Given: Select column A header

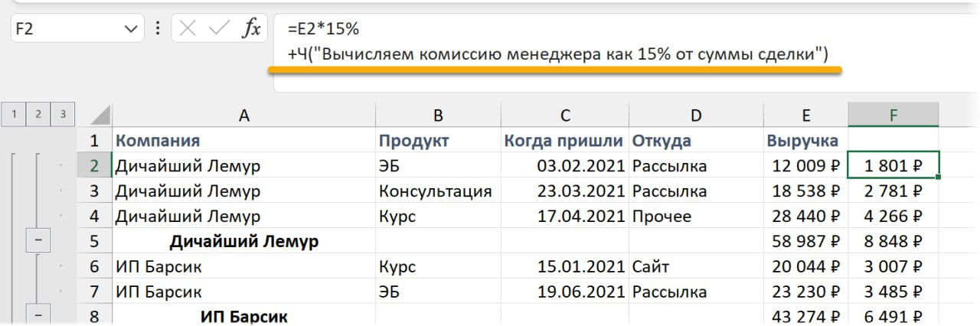Looking at the screenshot, I should pyautogui.click(x=243, y=116).
